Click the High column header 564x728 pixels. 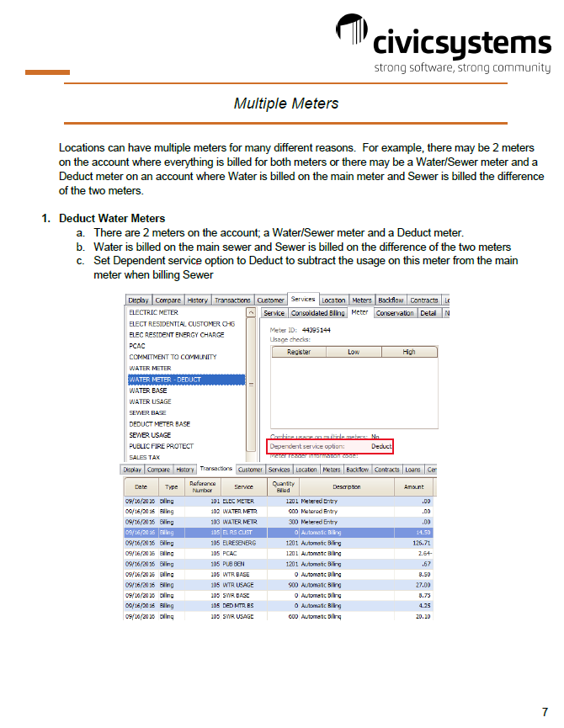pyautogui.click(x=409, y=352)
